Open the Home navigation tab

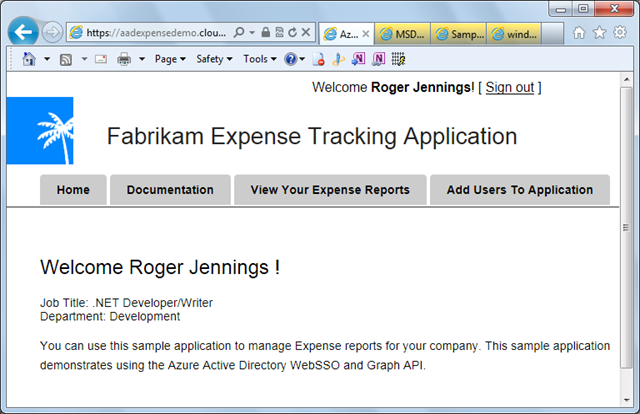coord(73,190)
